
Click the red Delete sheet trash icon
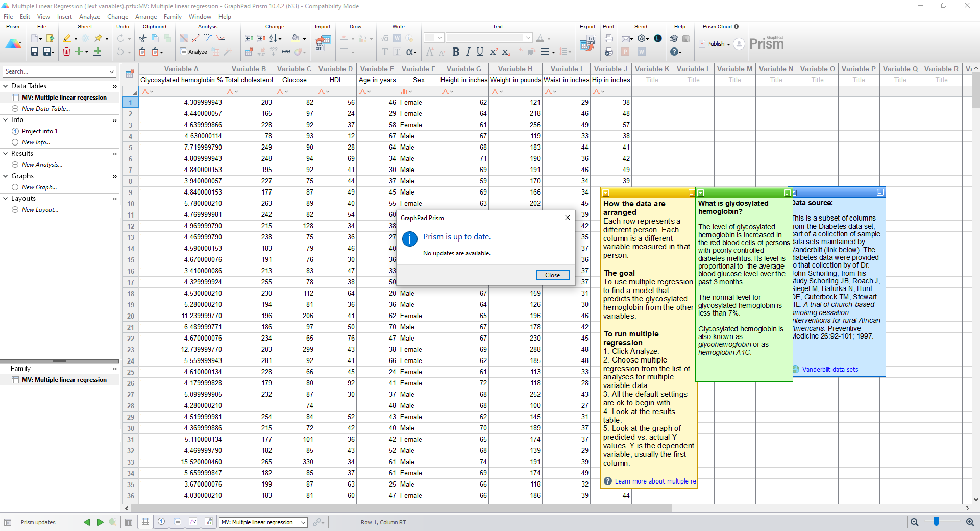66,52
